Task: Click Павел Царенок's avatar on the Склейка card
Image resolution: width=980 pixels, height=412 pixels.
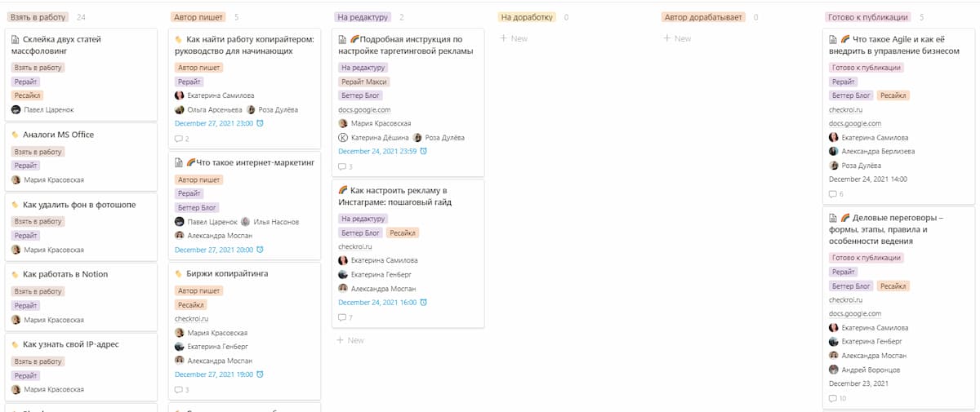Action: (16, 109)
